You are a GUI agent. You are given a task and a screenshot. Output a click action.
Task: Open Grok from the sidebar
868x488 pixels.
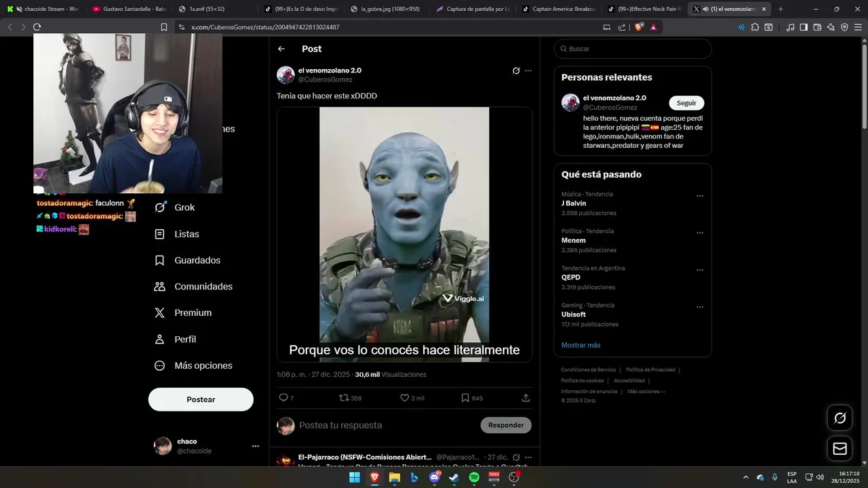click(175, 207)
